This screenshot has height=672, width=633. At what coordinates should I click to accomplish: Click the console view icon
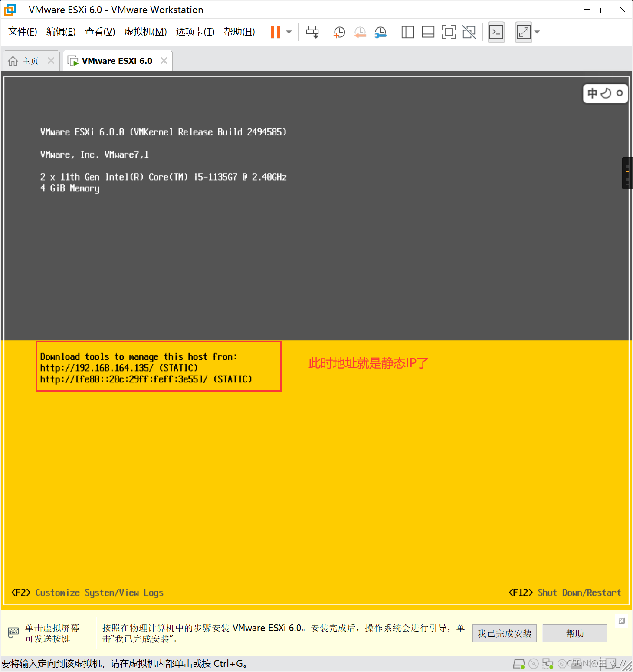(496, 32)
